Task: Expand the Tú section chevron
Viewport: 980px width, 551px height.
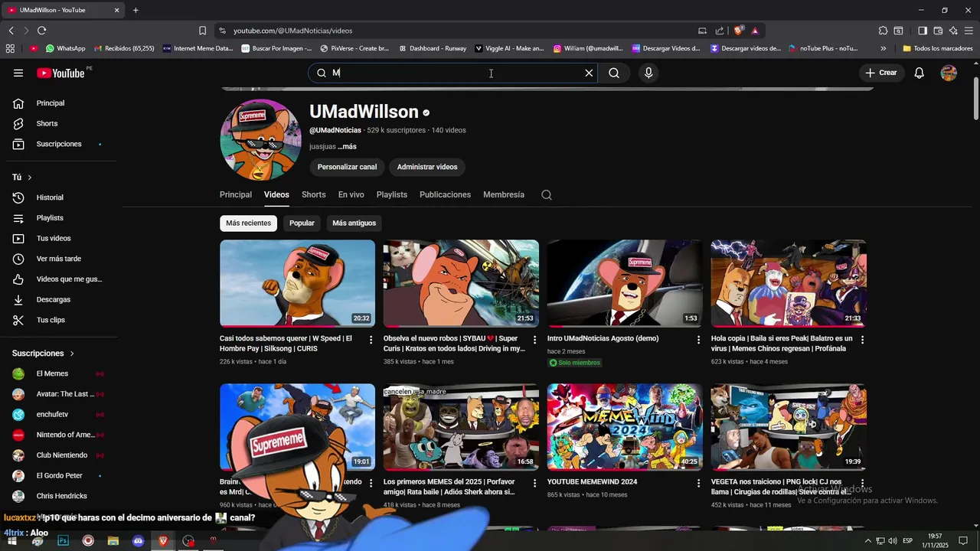Action: 30,178
